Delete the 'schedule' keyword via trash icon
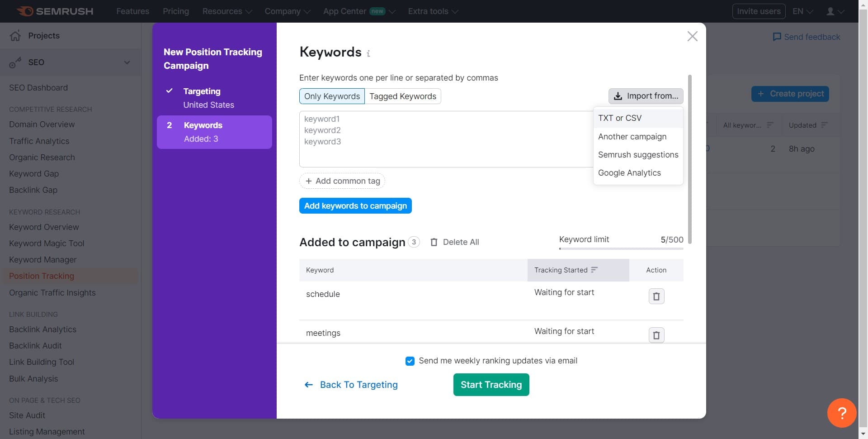868x439 pixels. 656,296
